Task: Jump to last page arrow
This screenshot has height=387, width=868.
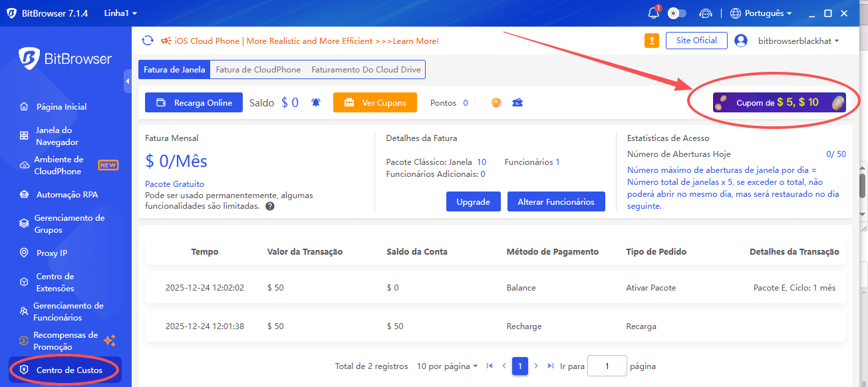Action: point(550,366)
